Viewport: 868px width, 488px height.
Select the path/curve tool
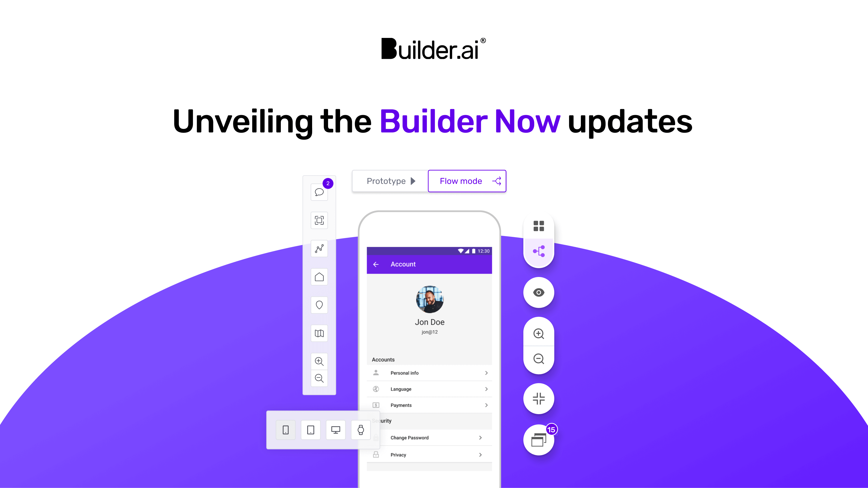[320, 248]
